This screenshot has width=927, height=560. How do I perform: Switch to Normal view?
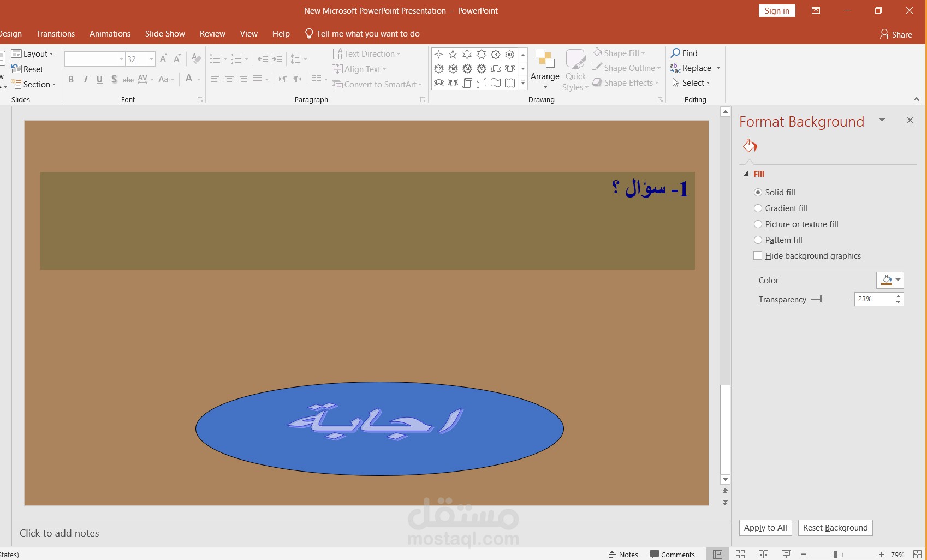tap(717, 554)
